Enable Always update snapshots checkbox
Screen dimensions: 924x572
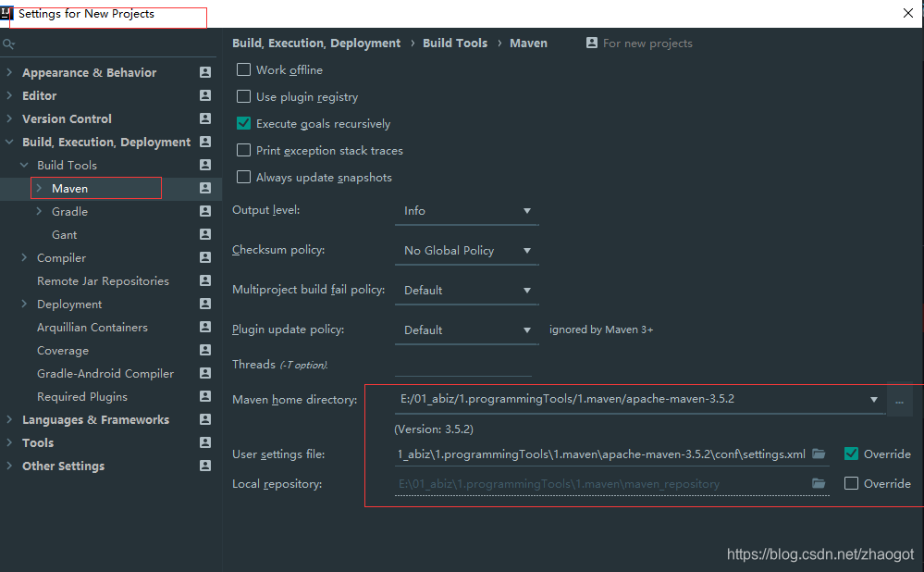[243, 177]
